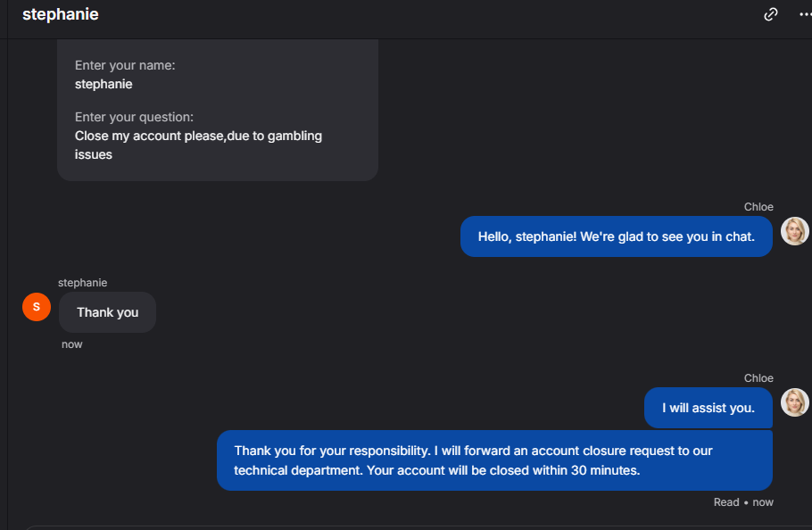Click the chain link icon in header
Screen dimensions: 812x530
[771, 14]
